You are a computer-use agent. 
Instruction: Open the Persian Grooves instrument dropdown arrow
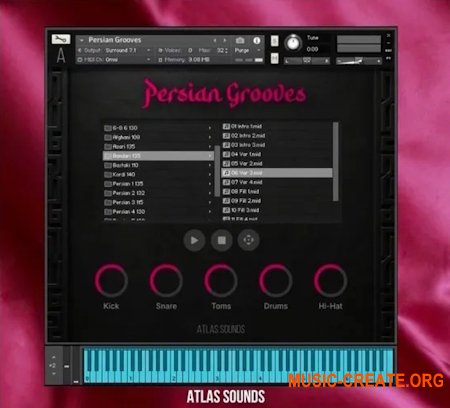click(82, 40)
